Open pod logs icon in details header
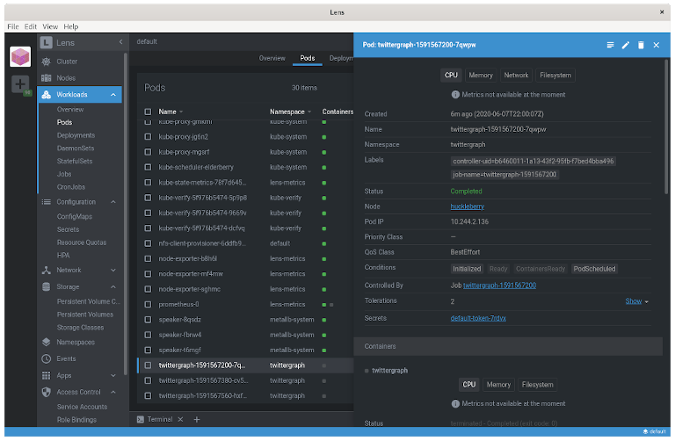The width and height of the screenshot is (675, 441). (x=611, y=45)
